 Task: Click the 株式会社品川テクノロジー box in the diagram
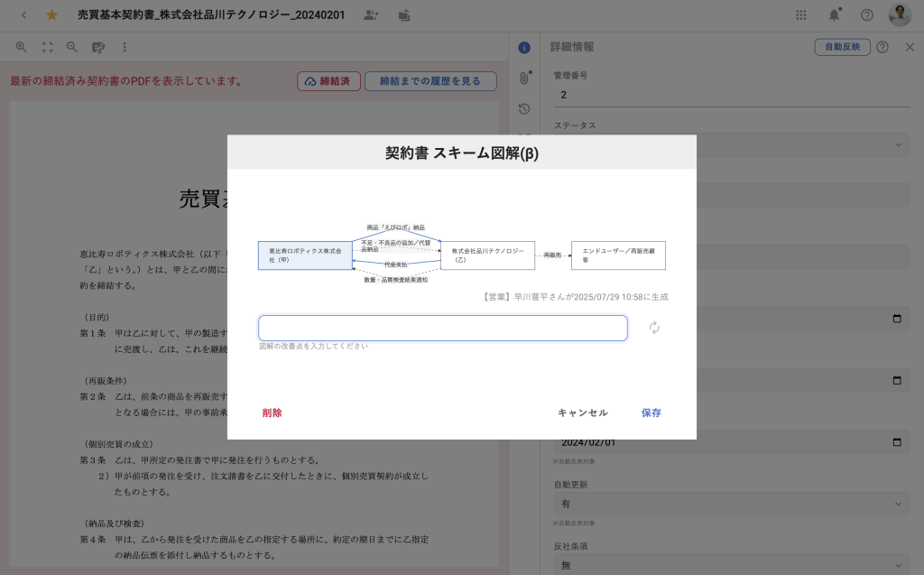tap(488, 255)
